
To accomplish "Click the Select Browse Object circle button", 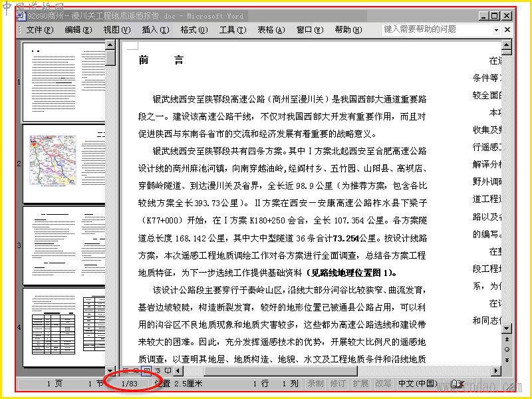I will 507,350.
